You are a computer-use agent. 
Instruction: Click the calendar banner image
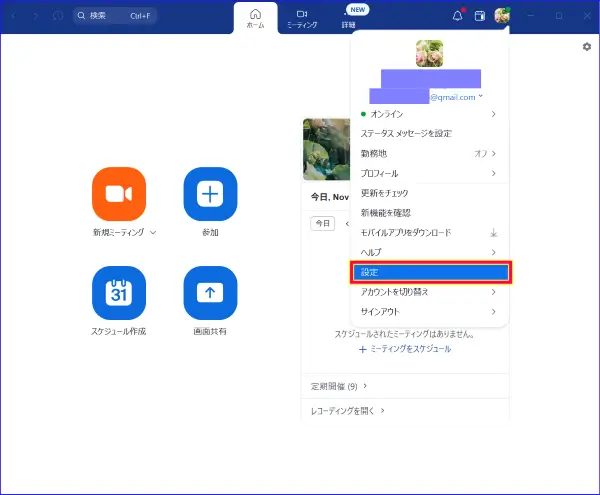tap(326, 149)
